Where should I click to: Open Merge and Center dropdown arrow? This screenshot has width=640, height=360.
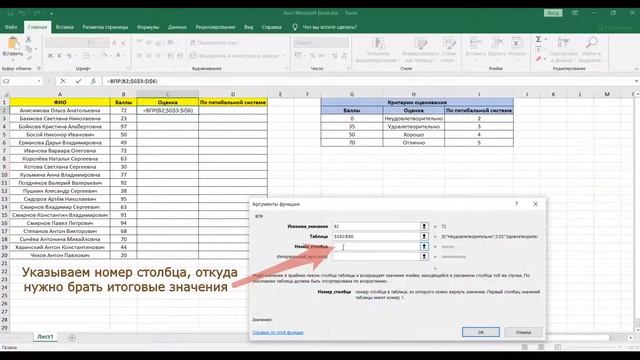[283, 56]
